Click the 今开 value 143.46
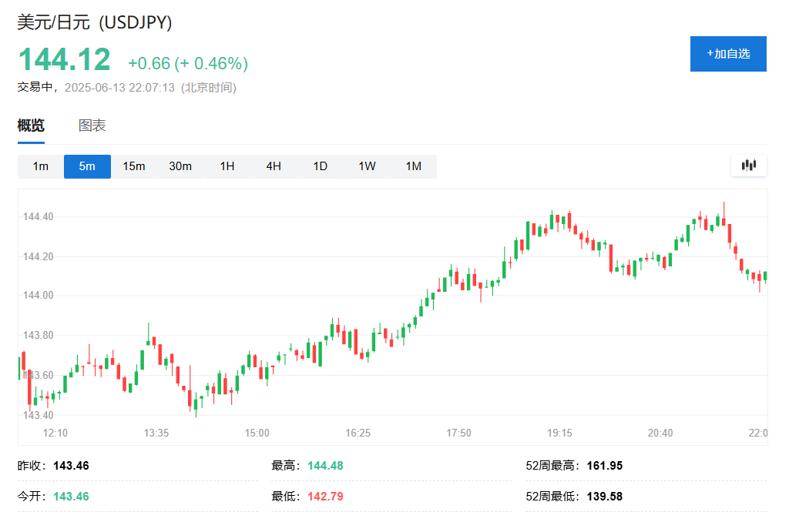Viewport: 789px width, 532px height. pyautogui.click(x=71, y=497)
